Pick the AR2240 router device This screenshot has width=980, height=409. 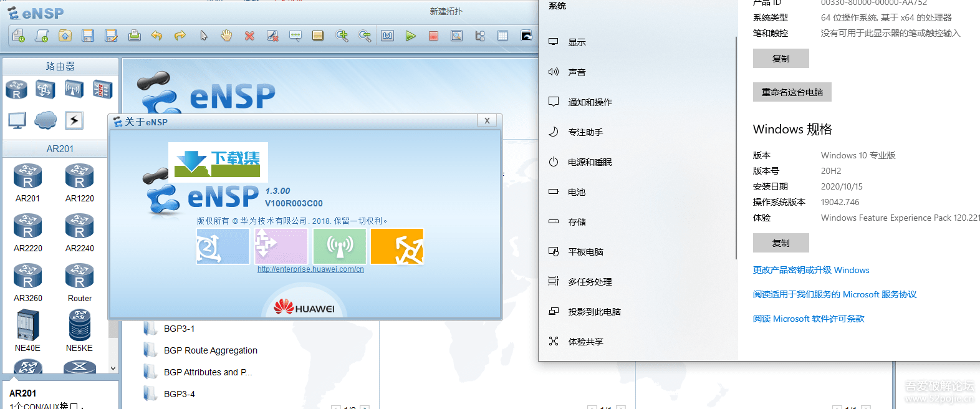(x=80, y=233)
